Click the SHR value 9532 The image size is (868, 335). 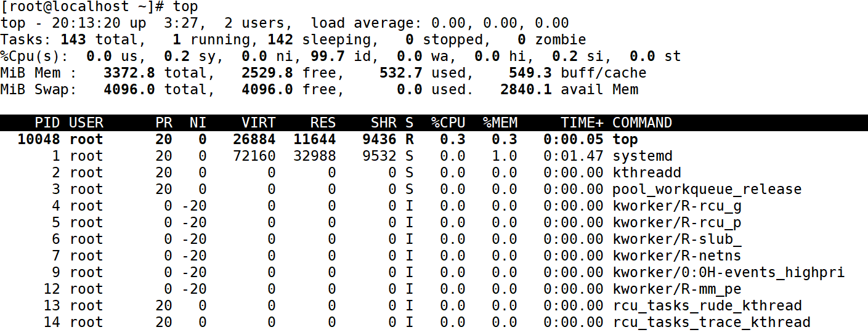379,156
